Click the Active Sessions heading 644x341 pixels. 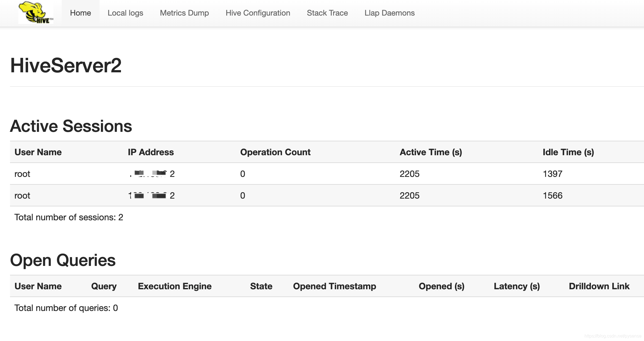click(x=71, y=126)
